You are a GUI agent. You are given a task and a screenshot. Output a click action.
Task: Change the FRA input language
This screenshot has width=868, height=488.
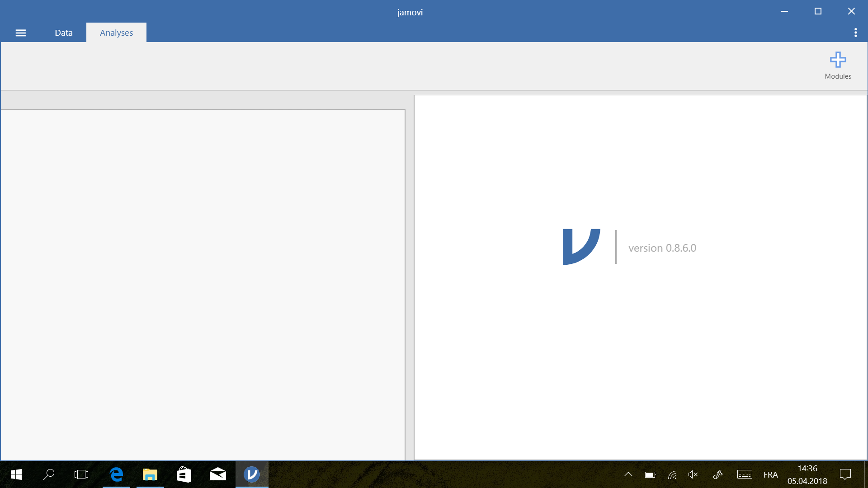pos(771,474)
